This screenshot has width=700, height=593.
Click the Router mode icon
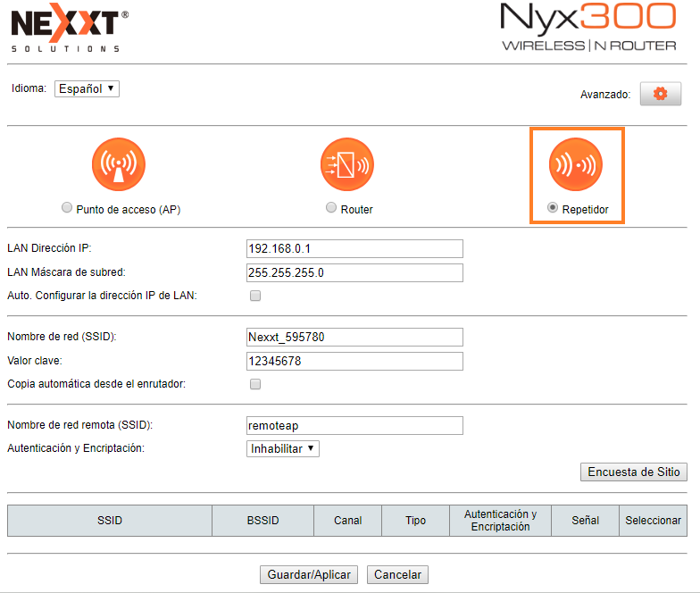347,164
